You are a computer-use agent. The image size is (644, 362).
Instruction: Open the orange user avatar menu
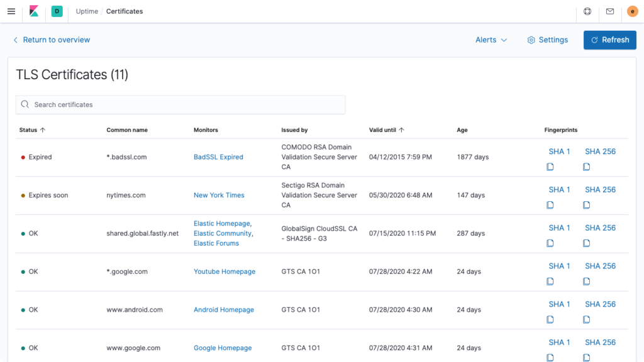coord(633,11)
